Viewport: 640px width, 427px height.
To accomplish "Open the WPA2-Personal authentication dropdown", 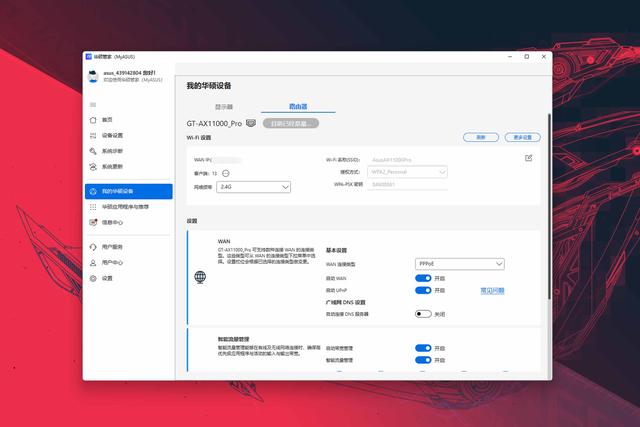I will pyautogui.click(x=407, y=172).
